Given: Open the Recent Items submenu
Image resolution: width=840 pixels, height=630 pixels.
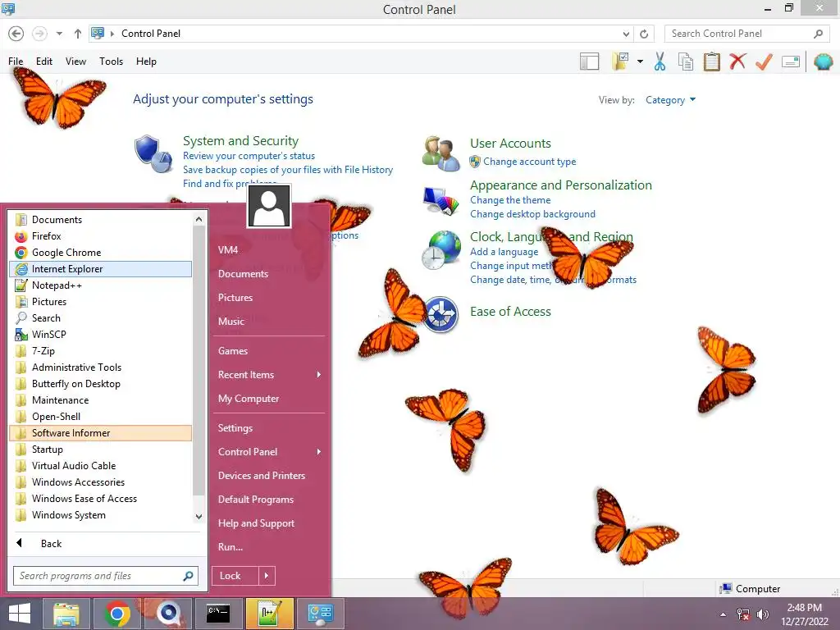Looking at the screenshot, I should point(269,375).
